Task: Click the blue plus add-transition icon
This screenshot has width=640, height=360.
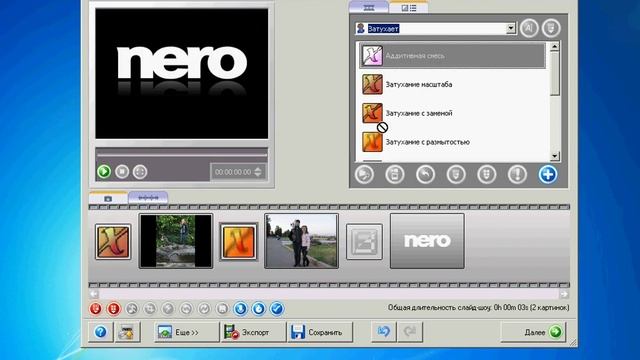Action: [547, 175]
